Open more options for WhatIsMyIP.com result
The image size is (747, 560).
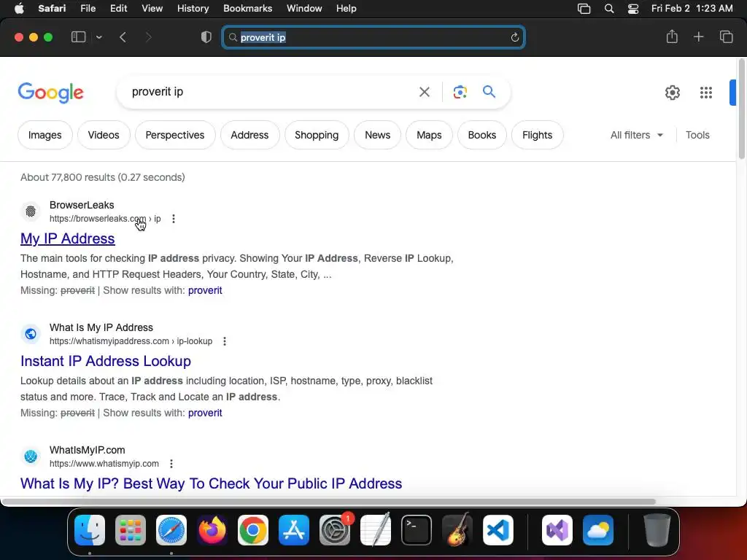pyautogui.click(x=171, y=463)
